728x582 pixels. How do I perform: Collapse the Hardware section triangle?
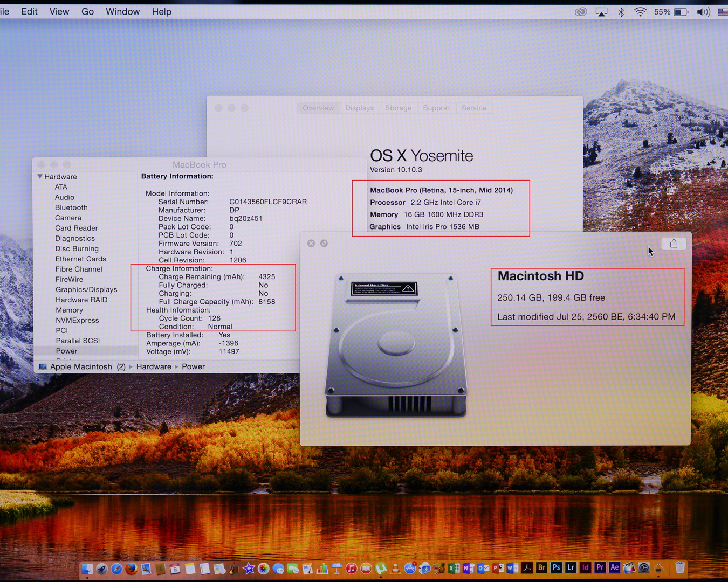40,176
